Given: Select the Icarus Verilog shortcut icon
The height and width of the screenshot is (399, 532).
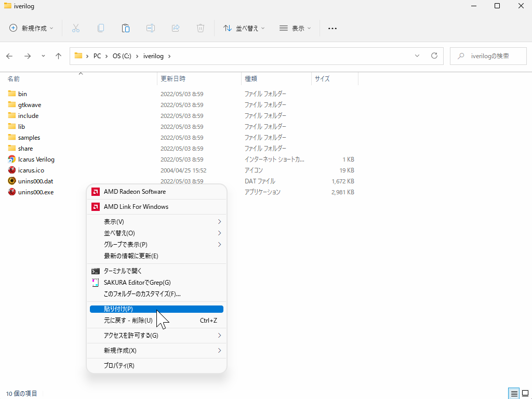Looking at the screenshot, I should pyautogui.click(x=12, y=159).
